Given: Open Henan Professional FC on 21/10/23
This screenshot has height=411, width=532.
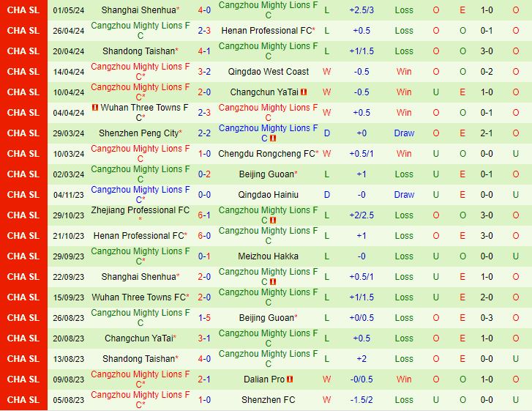Looking at the screenshot, I should click(141, 236).
